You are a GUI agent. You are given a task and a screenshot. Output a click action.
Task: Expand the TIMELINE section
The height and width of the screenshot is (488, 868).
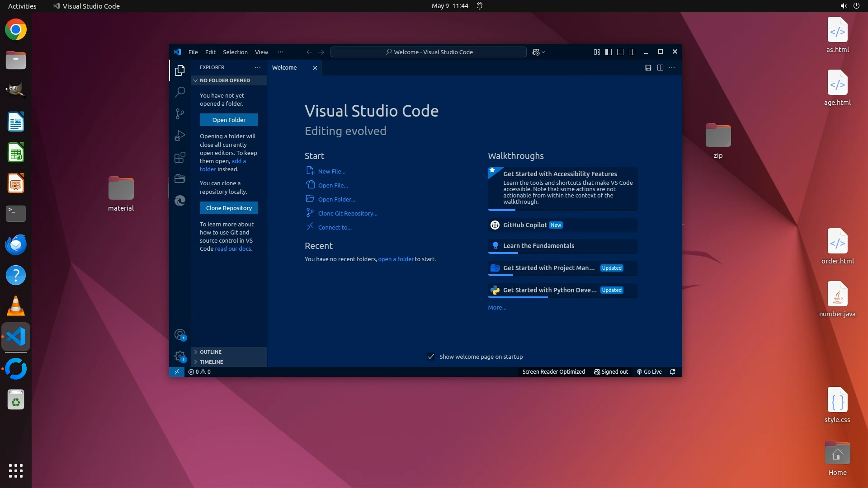pyautogui.click(x=211, y=362)
